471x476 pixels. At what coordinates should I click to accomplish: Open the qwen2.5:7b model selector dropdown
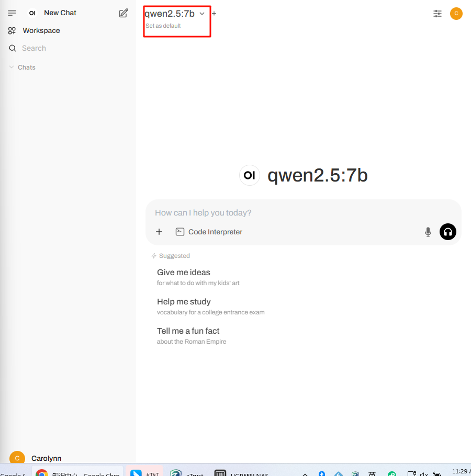[x=175, y=14]
